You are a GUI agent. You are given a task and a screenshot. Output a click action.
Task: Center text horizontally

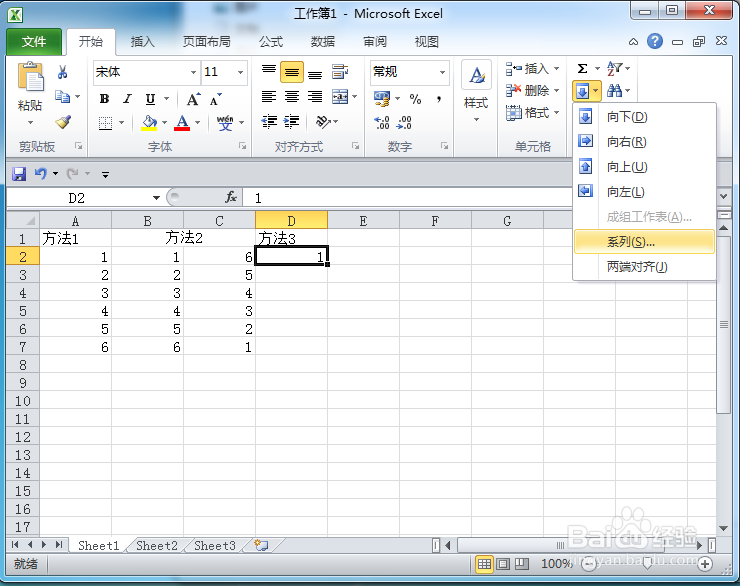coord(292,97)
